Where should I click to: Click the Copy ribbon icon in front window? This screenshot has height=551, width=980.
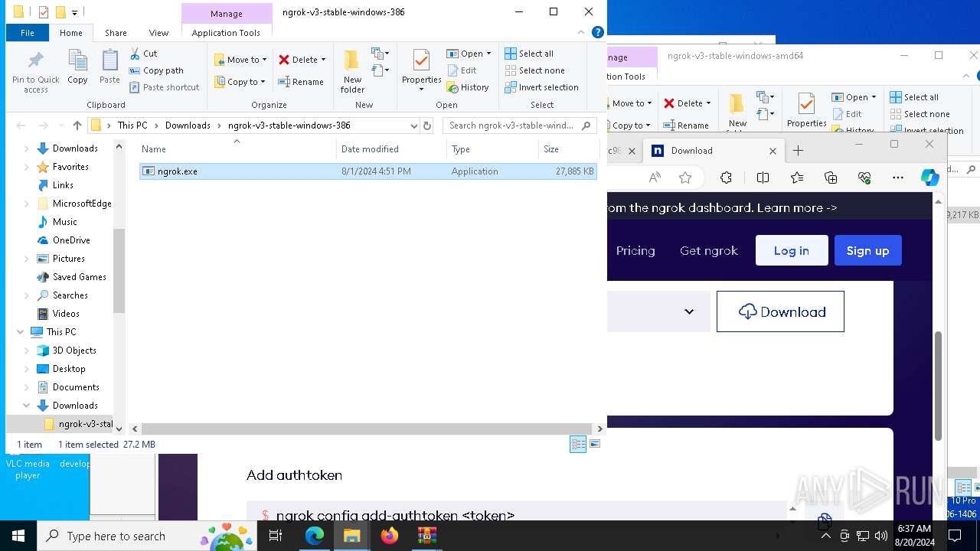[77, 67]
